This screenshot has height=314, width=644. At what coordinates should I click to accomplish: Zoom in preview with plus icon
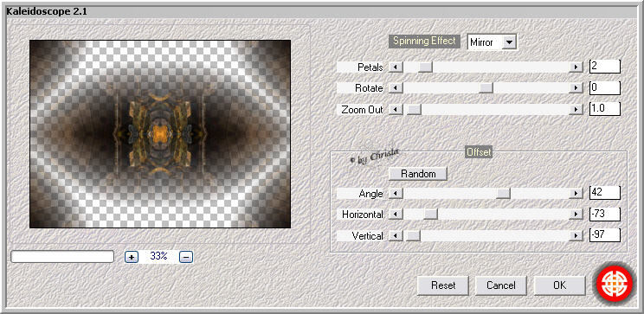[132, 257]
